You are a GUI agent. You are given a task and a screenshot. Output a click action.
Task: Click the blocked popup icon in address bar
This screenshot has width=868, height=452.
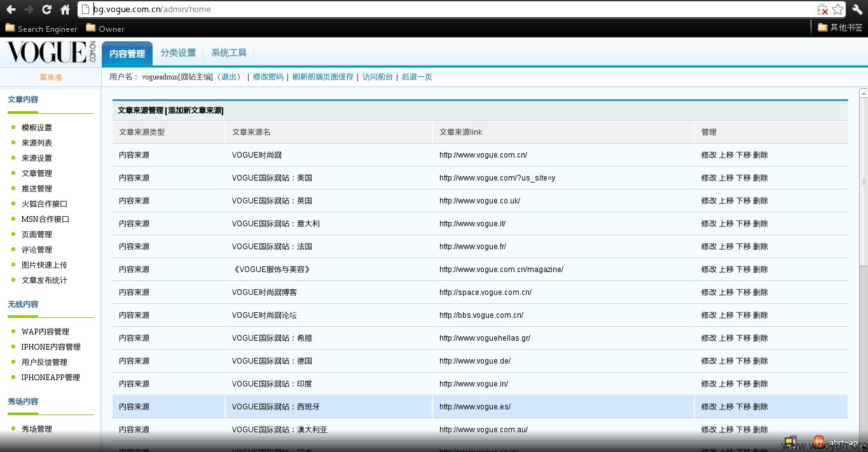(x=823, y=10)
